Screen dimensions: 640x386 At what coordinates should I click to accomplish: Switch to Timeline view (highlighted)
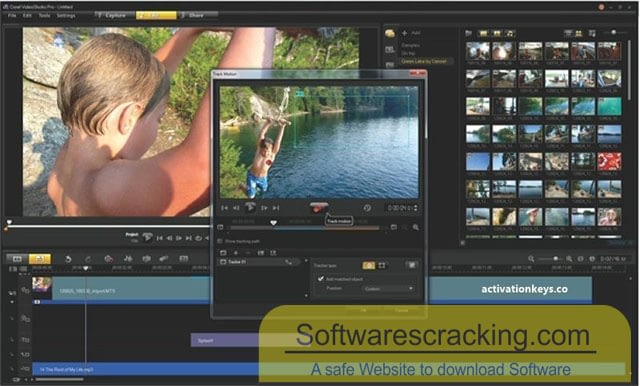tap(40, 259)
